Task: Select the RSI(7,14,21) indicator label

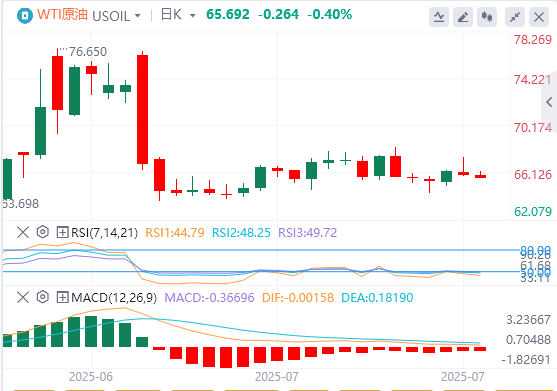Action: click(x=104, y=233)
